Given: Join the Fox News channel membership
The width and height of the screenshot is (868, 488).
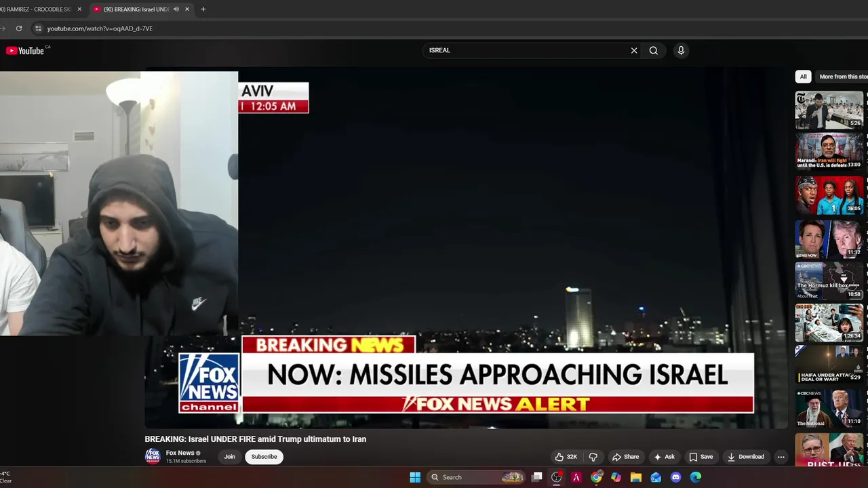Looking at the screenshot, I should coord(230,457).
